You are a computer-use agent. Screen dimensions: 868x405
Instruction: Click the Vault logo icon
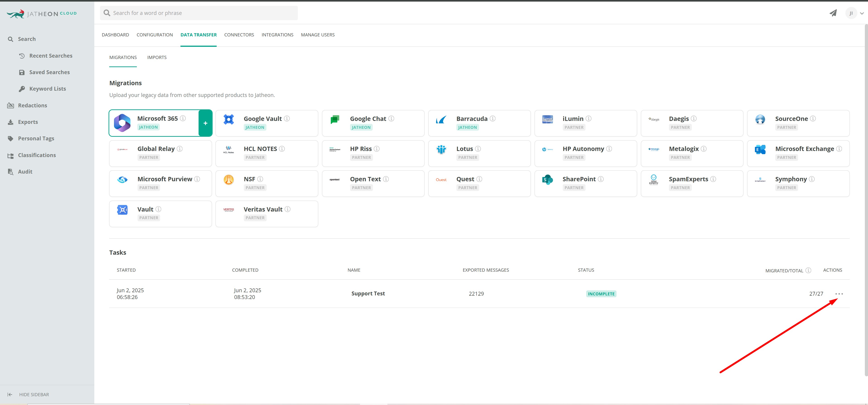pos(122,210)
